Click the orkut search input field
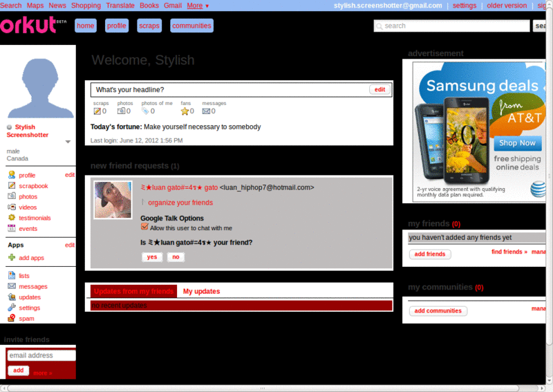 pos(452,26)
